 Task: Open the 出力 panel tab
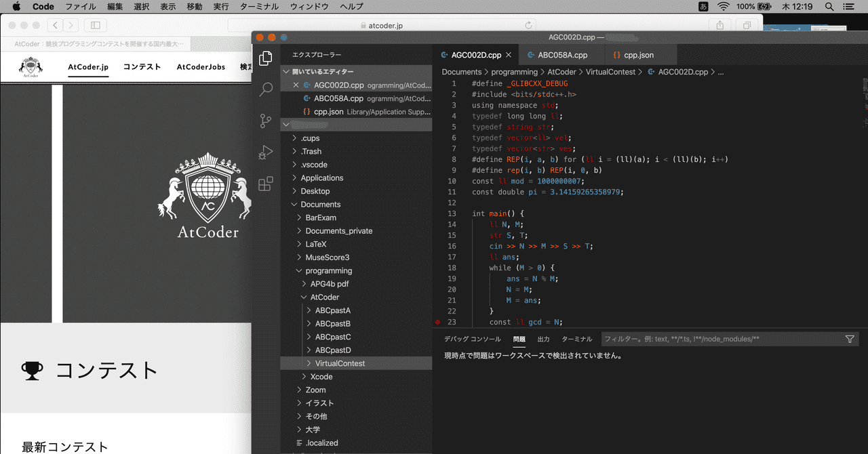(x=543, y=339)
